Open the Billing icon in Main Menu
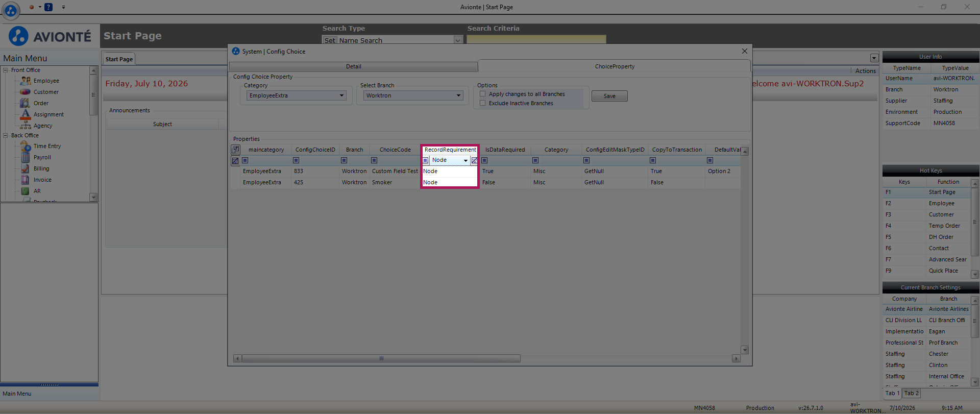 coord(25,168)
